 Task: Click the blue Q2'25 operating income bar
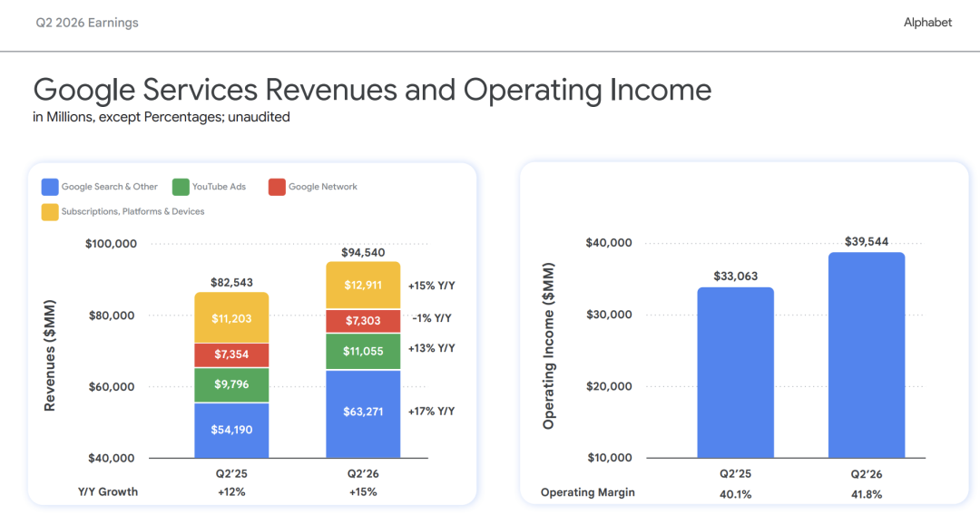[736, 373]
